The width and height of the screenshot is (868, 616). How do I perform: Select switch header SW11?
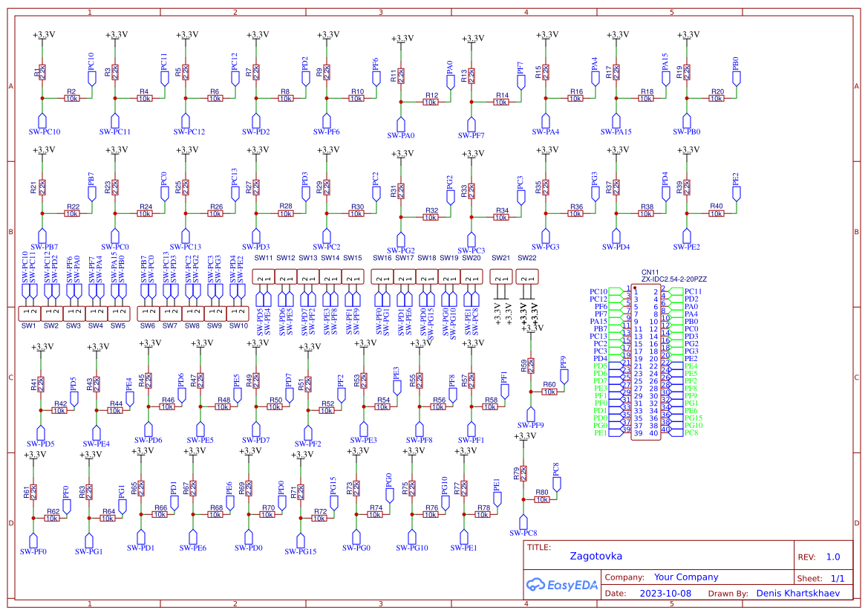(264, 276)
